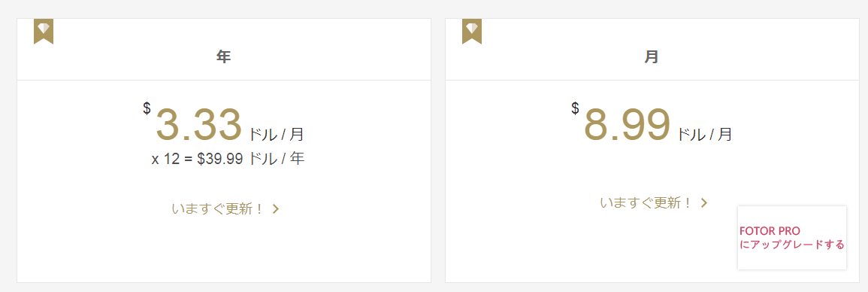Viewport: 868px width, 292px height.
Task: Click the 3.33 price in yearly plan
Action: click(x=198, y=125)
